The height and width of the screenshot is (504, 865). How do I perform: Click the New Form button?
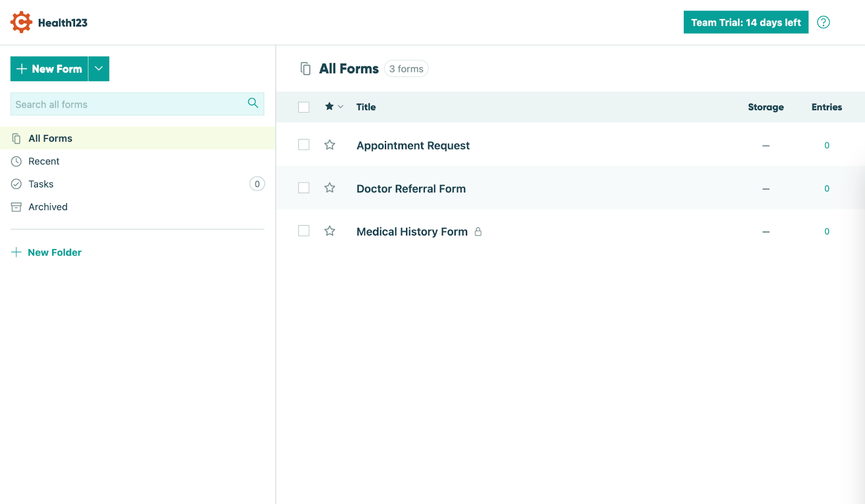click(49, 69)
